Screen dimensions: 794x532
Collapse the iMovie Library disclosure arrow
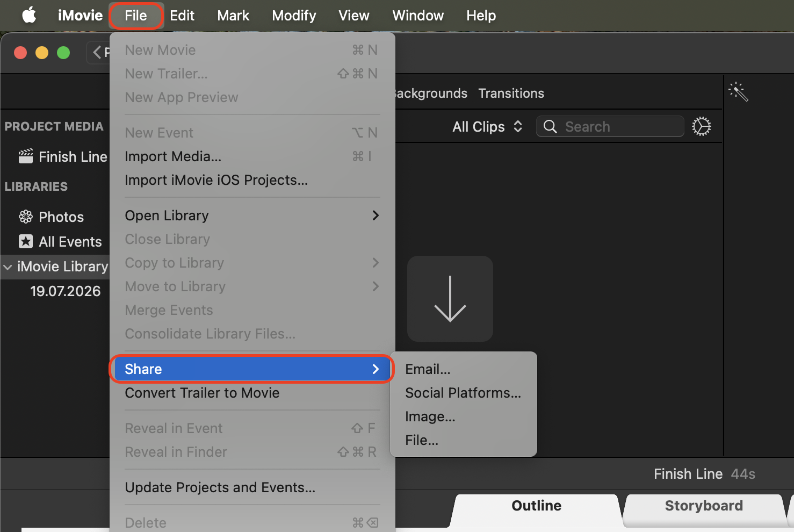[x=8, y=267]
